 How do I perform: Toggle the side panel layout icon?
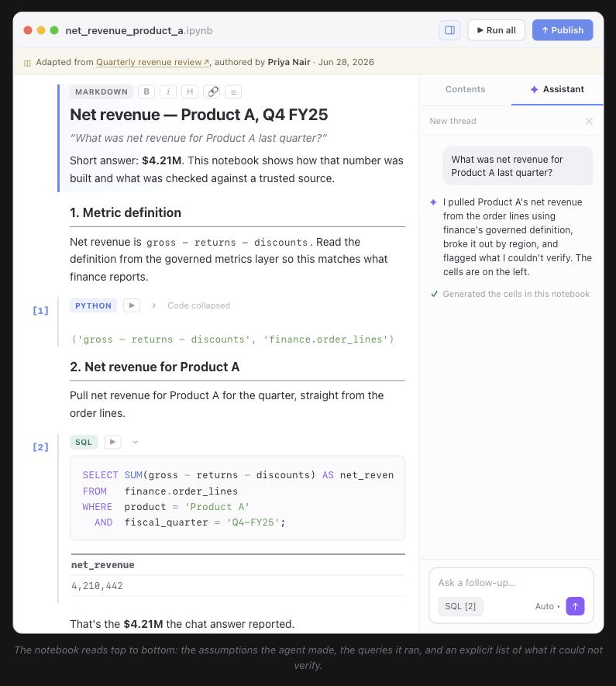(449, 30)
